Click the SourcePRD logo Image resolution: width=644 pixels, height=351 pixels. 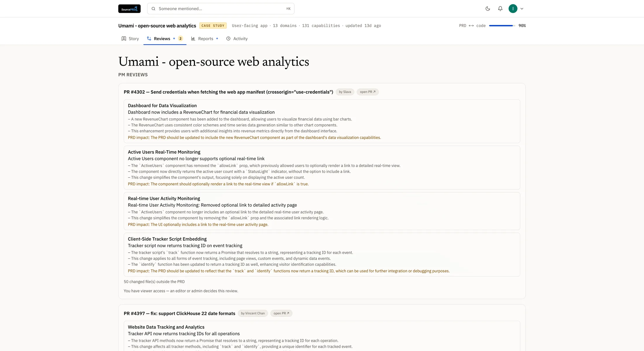pyautogui.click(x=129, y=9)
